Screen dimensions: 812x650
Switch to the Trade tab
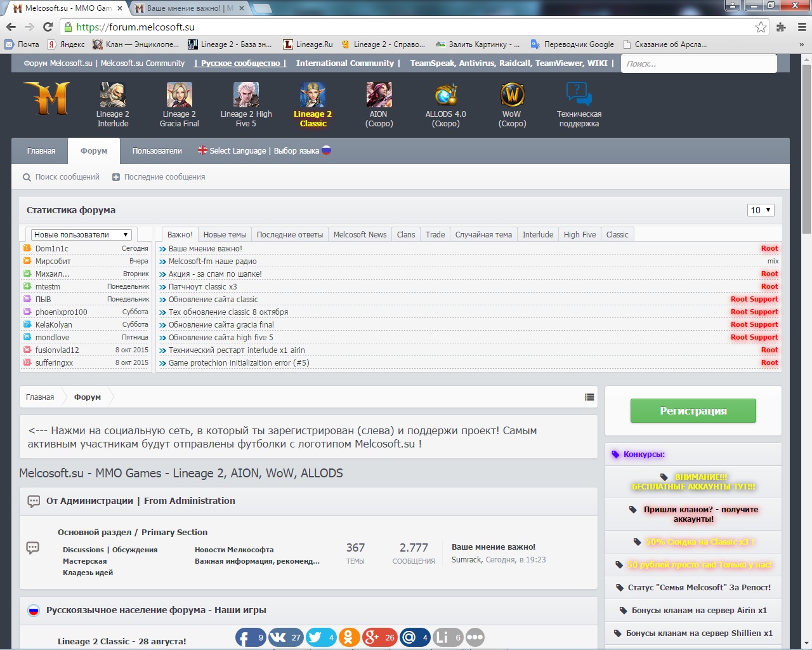(435, 234)
